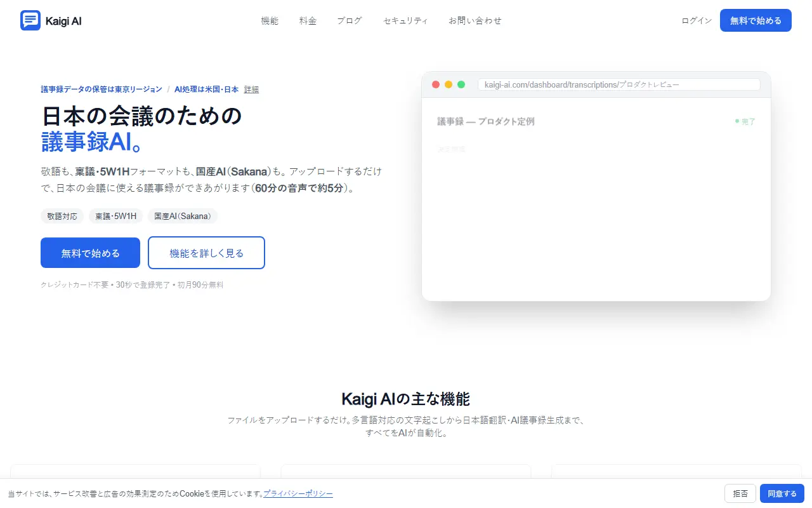Click the 稟議・5W1H tag
The height and width of the screenshot is (508, 812).
(x=116, y=216)
